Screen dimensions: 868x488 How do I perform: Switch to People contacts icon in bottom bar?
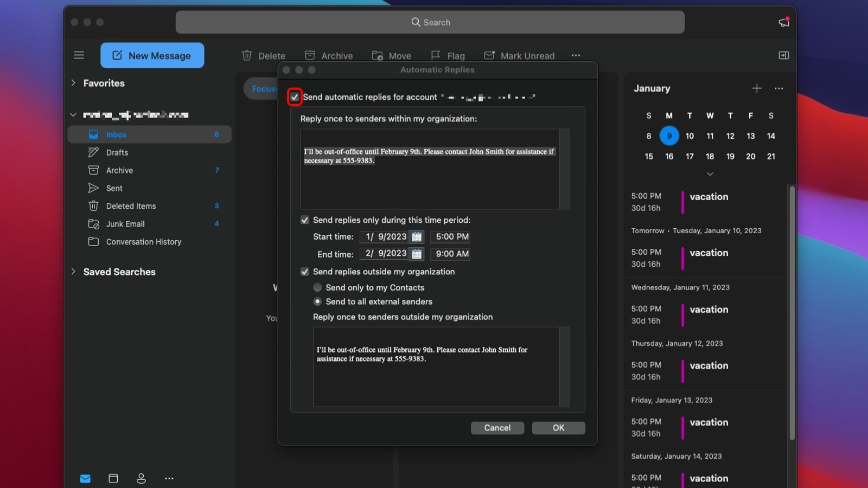click(x=141, y=478)
